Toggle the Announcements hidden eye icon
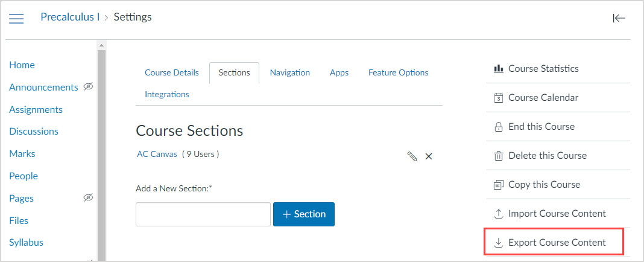 point(88,87)
